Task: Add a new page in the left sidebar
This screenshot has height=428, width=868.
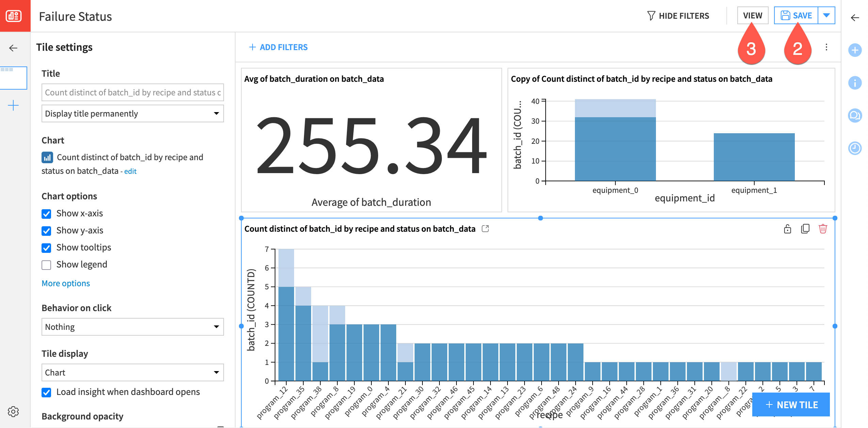Action: coord(13,105)
